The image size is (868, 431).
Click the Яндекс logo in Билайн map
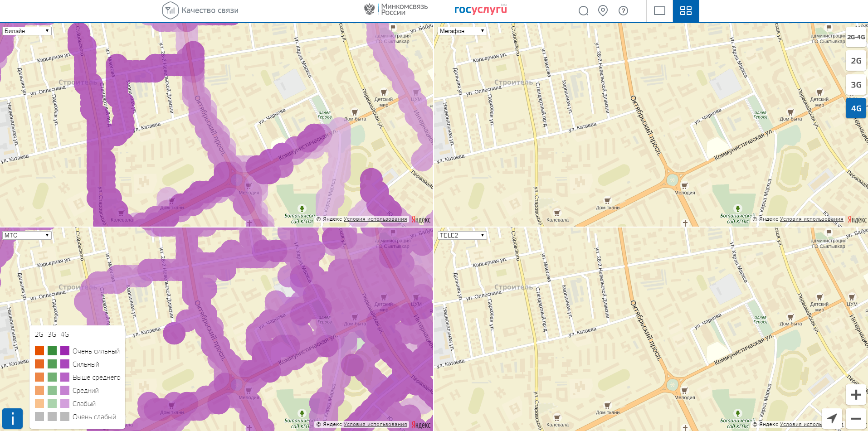coord(421,220)
